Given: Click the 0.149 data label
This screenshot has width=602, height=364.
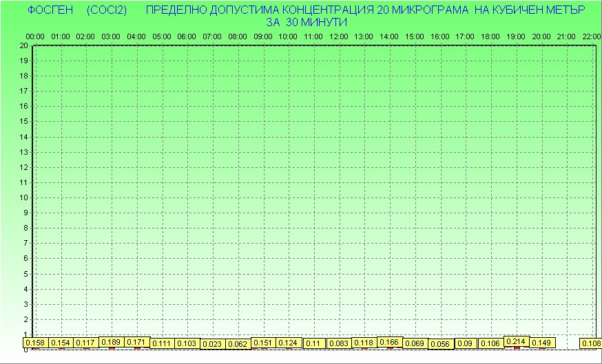Looking at the screenshot, I should click(x=542, y=343).
